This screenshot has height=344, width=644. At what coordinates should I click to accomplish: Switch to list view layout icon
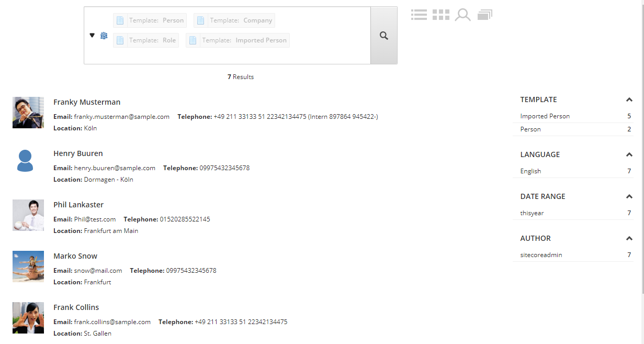coord(419,15)
